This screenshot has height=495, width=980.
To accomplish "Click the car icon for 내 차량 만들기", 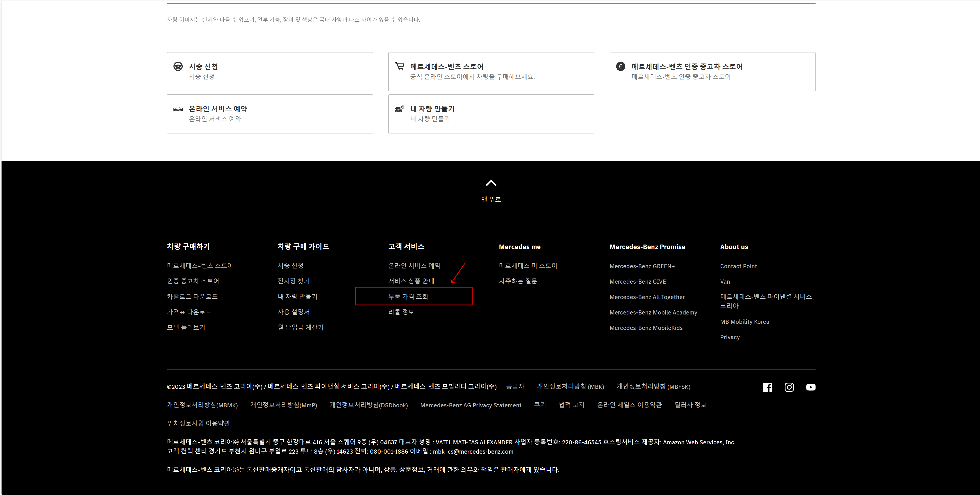I will click(399, 109).
